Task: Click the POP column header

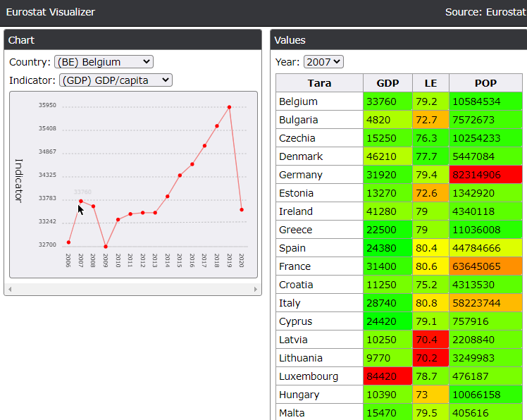Action: [x=485, y=83]
